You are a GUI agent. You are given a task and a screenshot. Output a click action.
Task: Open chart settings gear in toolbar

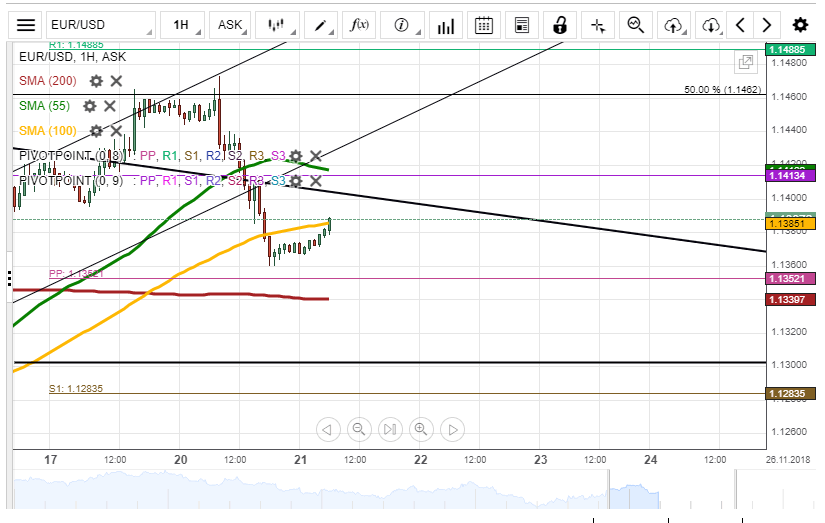(800, 25)
